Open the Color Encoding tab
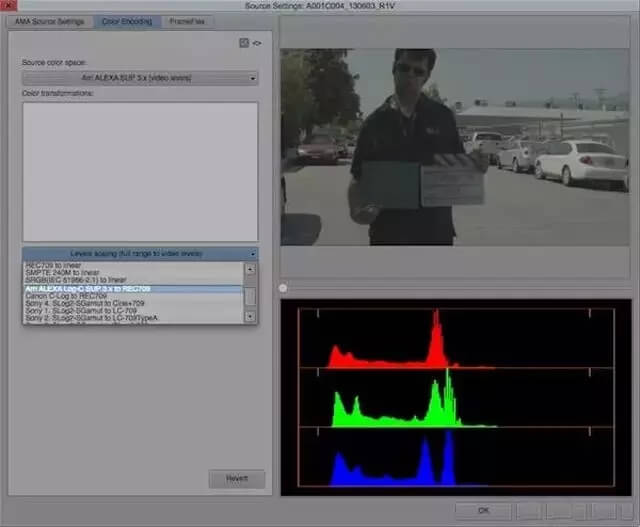This screenshot has width=640, height=527. 125,21
